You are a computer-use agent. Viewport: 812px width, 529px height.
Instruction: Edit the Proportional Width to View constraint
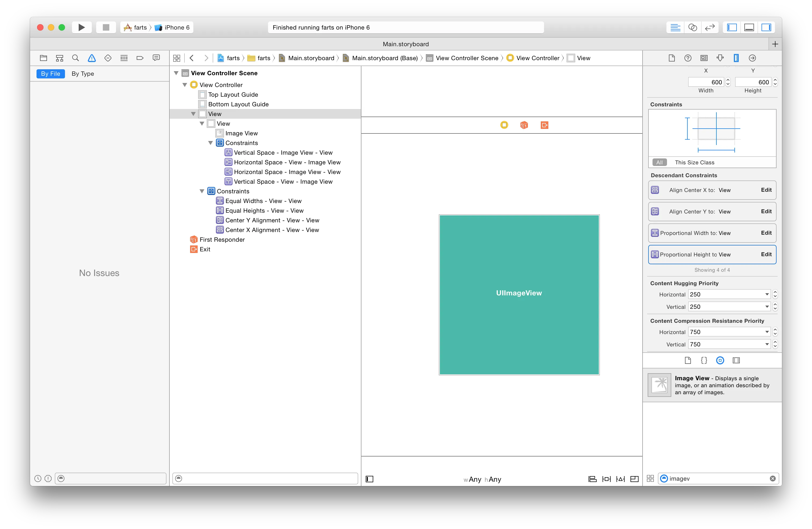[766, 233]
